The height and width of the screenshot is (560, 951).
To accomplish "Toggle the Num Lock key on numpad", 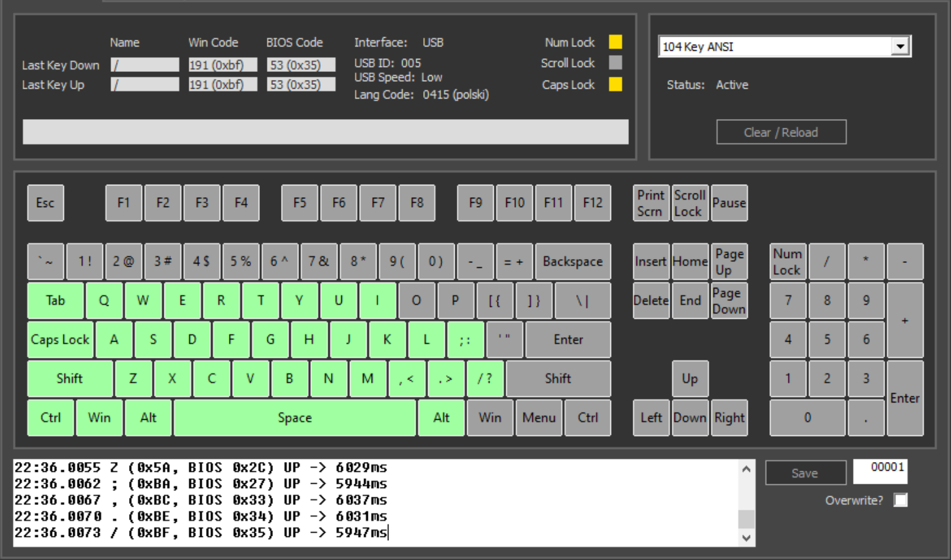I will click(787, 262).
